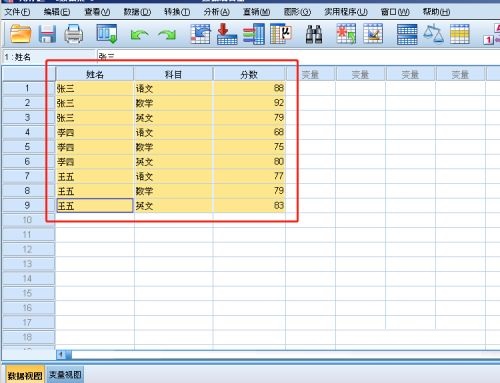Go to variable icon with red down arrow
Image resolution: width=500 pixels, height=383 pixels.
click(227, 34)
